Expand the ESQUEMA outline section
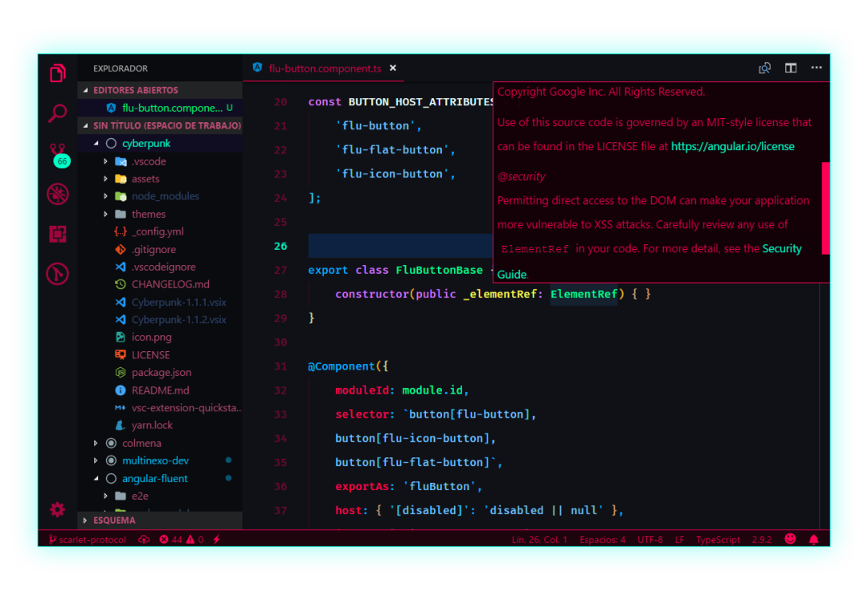 pos(160,520)
